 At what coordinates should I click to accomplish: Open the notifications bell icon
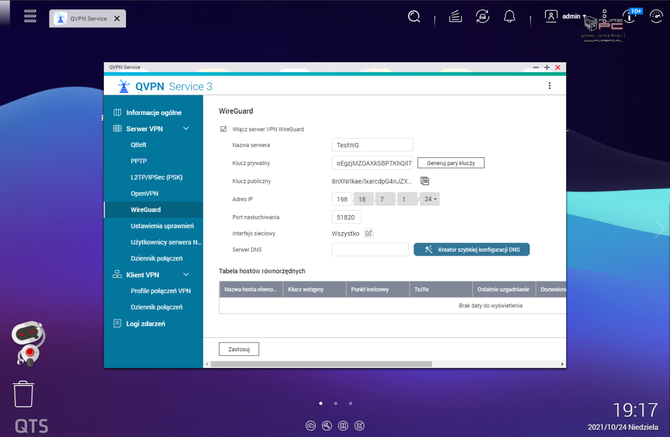[x=509, y=17]
